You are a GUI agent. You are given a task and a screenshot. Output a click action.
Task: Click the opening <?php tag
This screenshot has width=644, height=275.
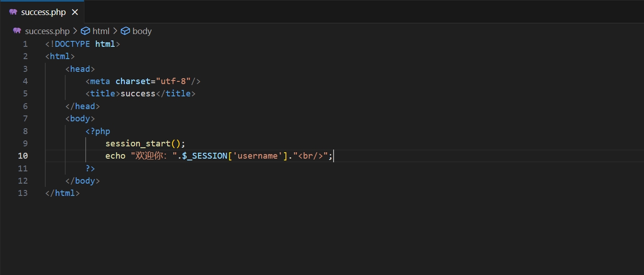[x=98, y=131]
